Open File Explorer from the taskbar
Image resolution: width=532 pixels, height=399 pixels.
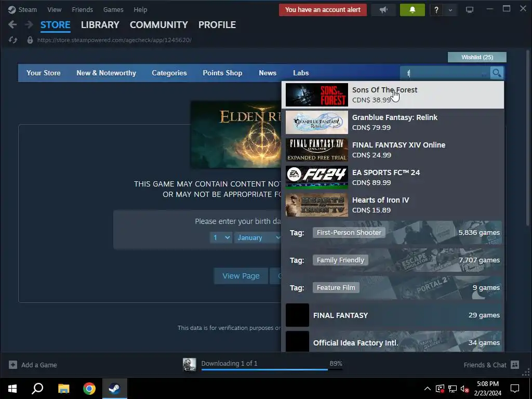click(63, 389)
